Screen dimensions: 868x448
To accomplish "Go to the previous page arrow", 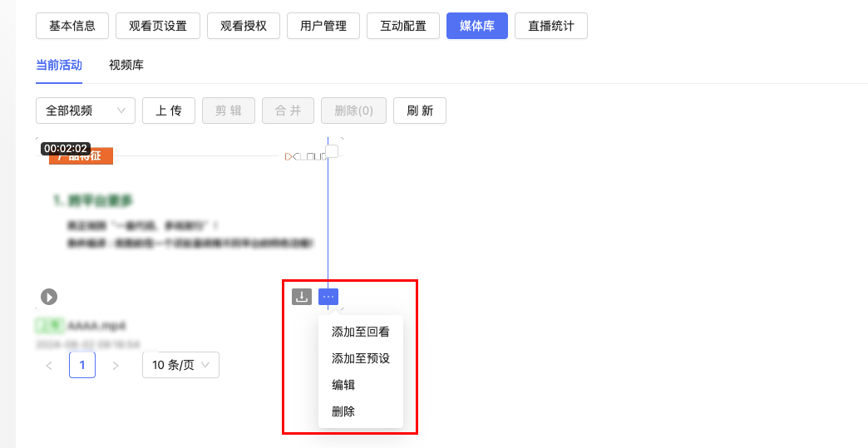I will pyautogui.click(x=49, y=366).
